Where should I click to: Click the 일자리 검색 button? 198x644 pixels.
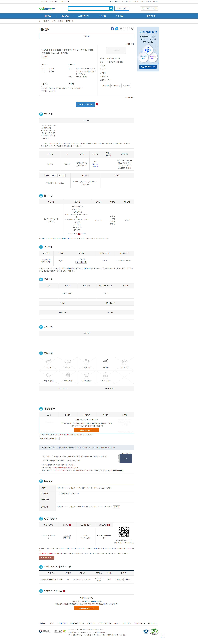pyautogui.click(x=122, y=8)
